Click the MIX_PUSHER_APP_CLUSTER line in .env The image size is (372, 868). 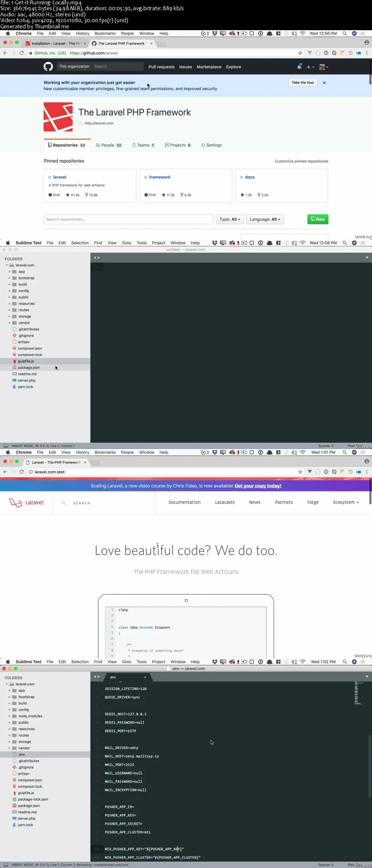tap(153, 857)
